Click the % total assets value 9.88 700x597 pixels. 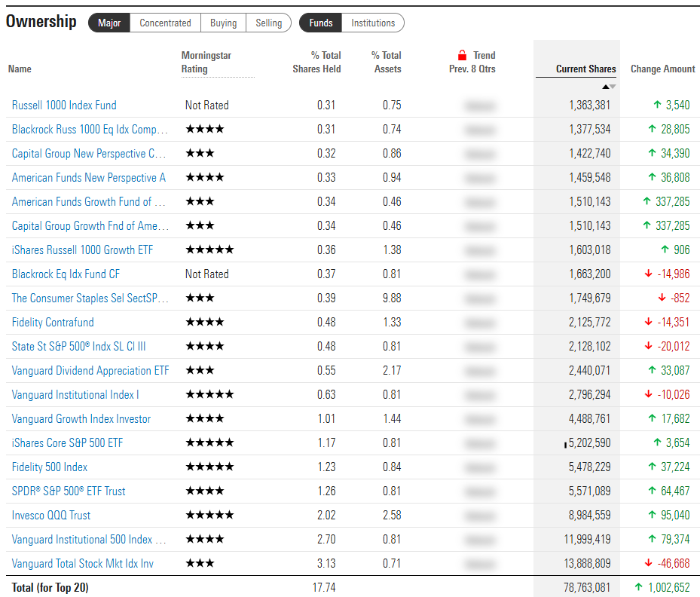pos(392,298)
